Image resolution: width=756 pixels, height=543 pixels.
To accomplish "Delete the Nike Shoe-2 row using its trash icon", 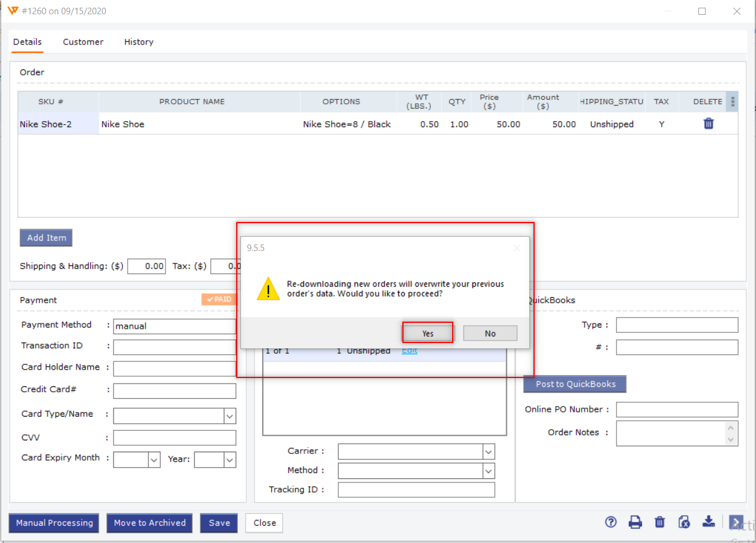I will (x=709, y=123).
